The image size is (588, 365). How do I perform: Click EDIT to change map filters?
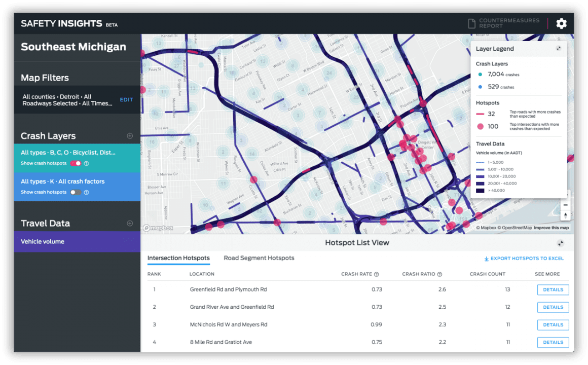(x=126, y=100)
